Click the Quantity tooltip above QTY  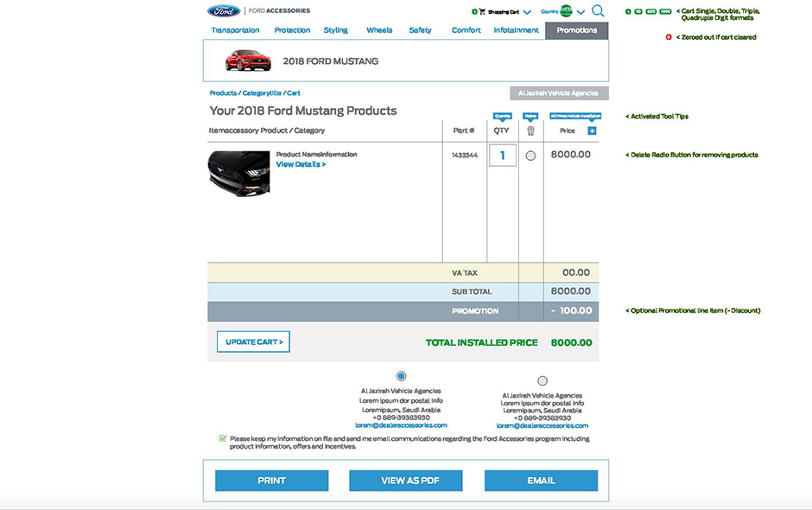[503, 116]
